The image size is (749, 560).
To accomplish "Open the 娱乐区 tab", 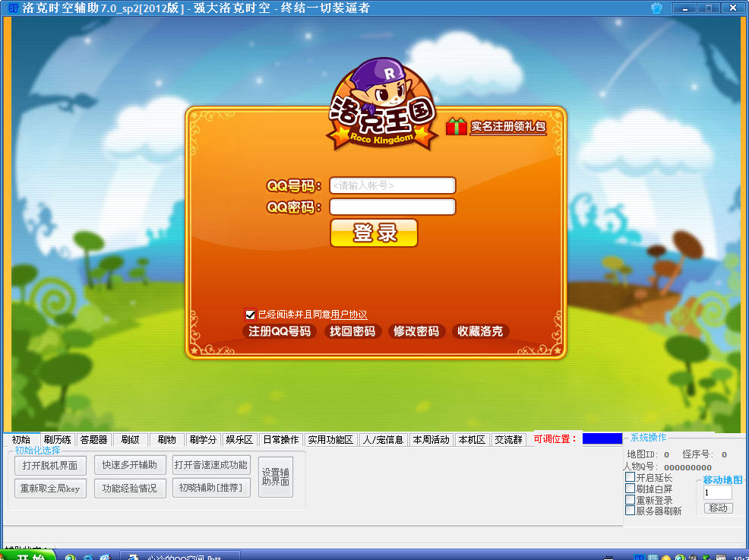I will click(239, 440).
